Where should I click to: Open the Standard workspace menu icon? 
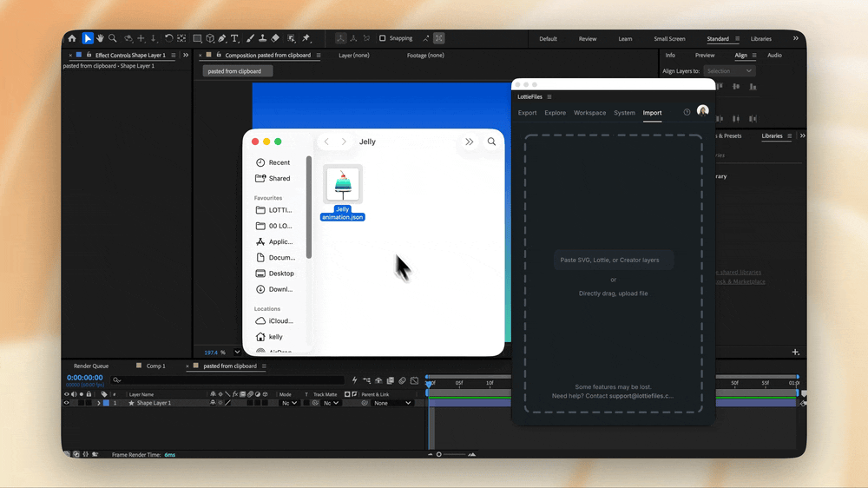click(x=737, y=39)
